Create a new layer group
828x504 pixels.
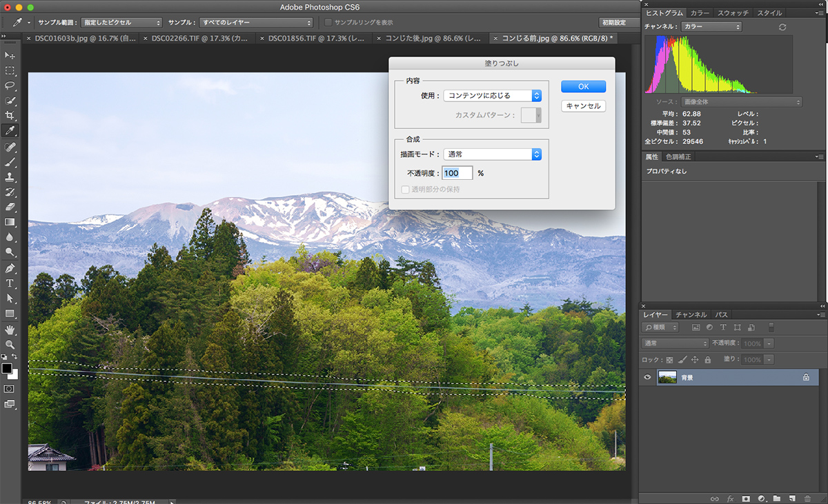[x=776, y=498]
